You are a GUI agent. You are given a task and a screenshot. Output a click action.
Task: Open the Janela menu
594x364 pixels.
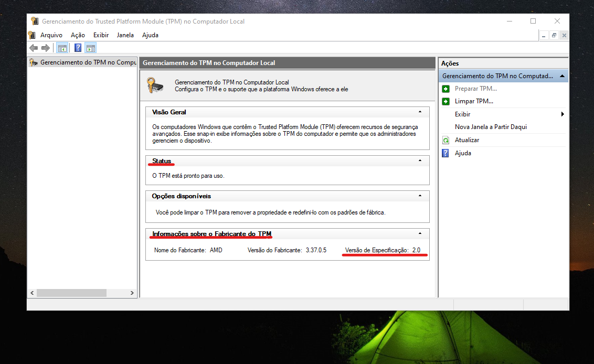coord(125,35)
